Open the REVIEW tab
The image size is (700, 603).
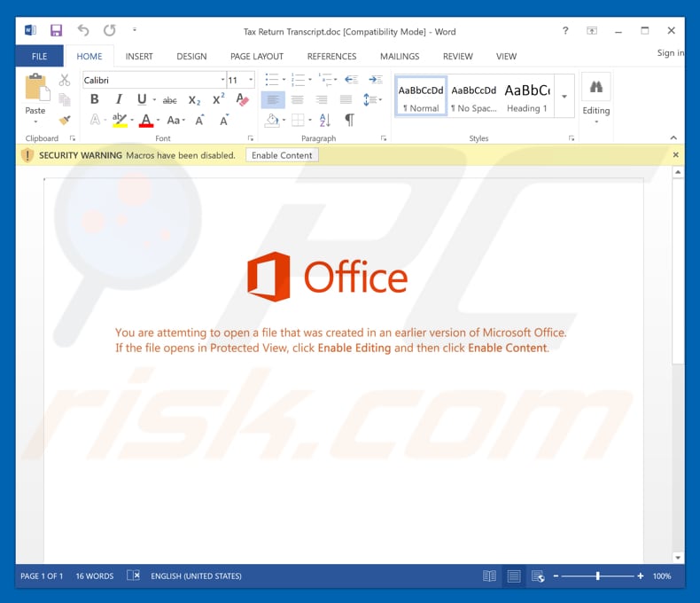[x=457, y=56]
